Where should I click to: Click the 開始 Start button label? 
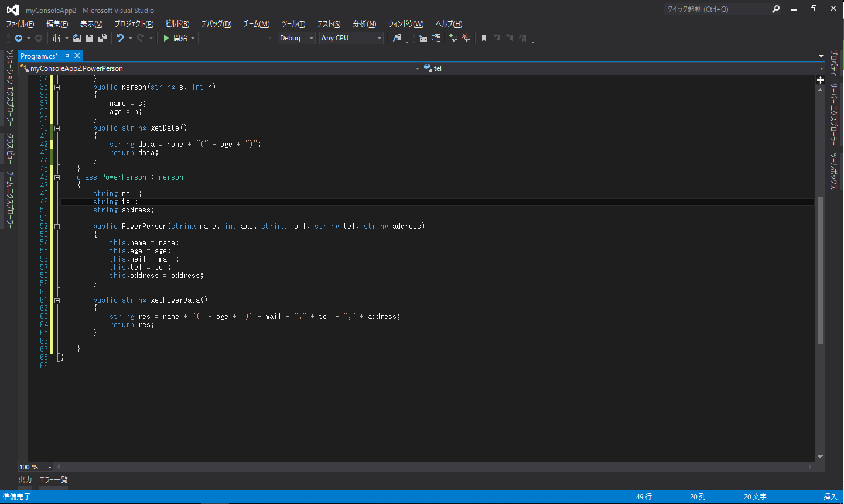(180, 38)
